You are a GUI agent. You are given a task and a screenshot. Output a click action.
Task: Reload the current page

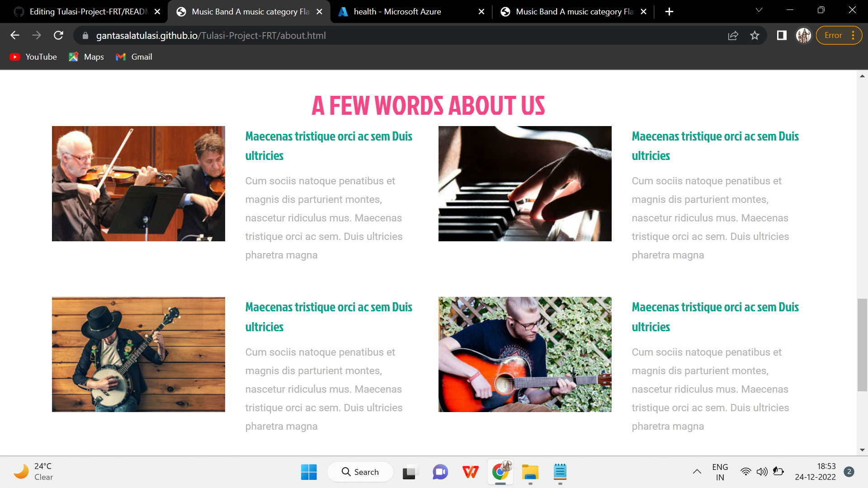click(58, 35)
